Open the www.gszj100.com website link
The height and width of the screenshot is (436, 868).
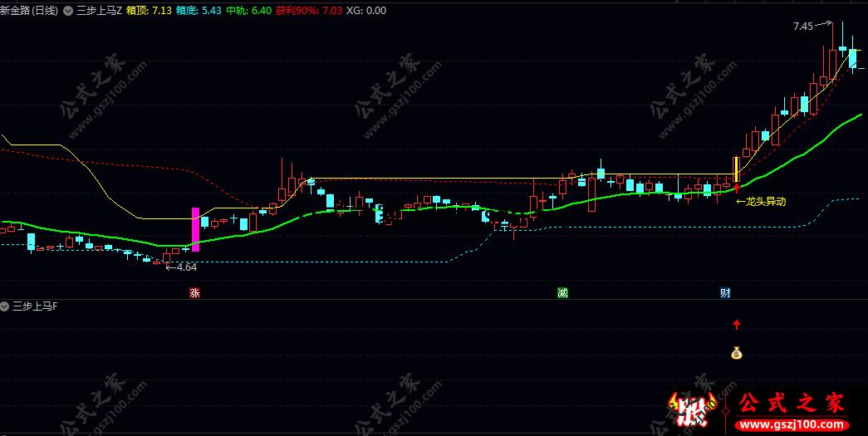(x=792, y=425)
